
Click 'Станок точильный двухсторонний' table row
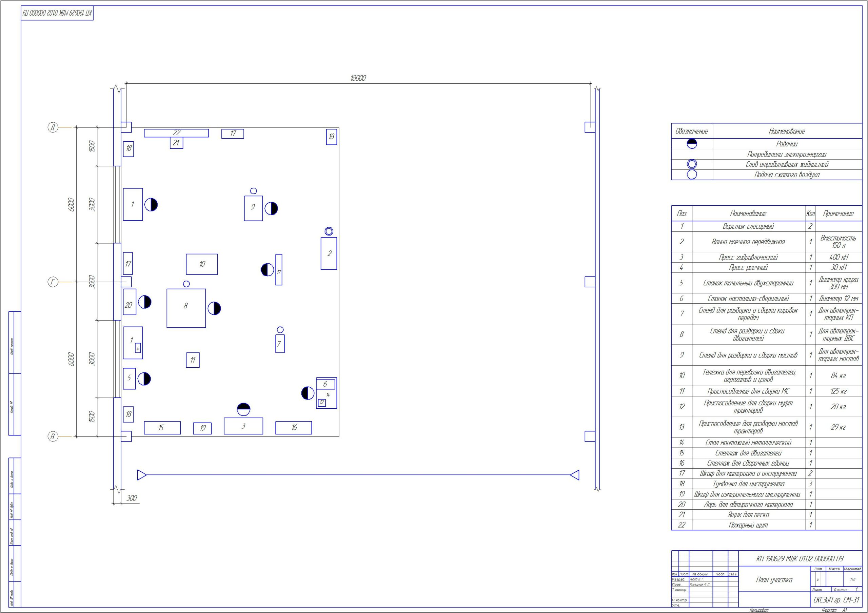(x=749, y=283)
